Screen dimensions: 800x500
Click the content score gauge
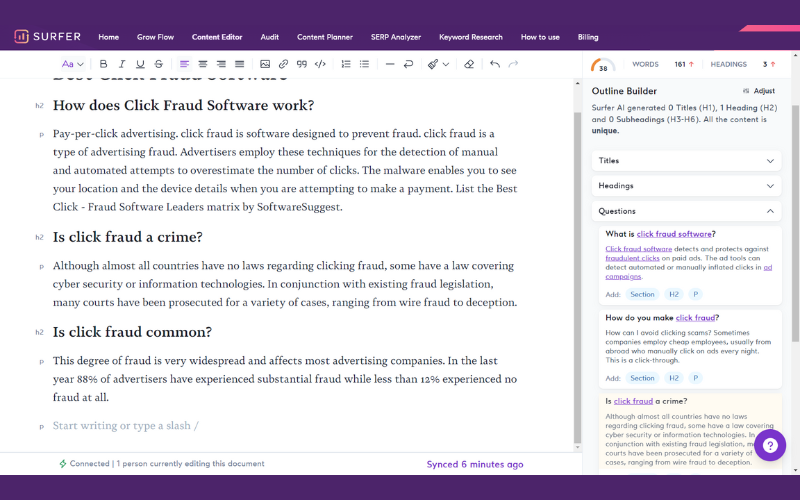click(603, 65)
